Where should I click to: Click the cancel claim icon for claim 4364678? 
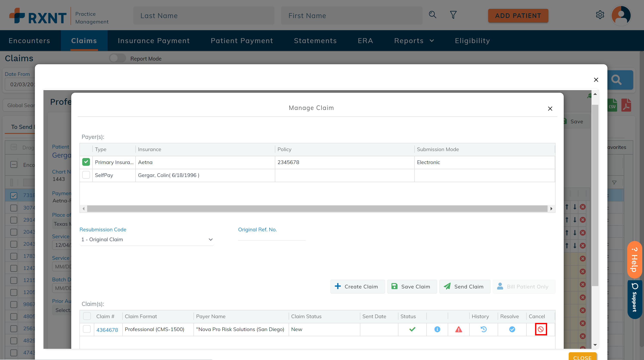(x=540, y=329)
